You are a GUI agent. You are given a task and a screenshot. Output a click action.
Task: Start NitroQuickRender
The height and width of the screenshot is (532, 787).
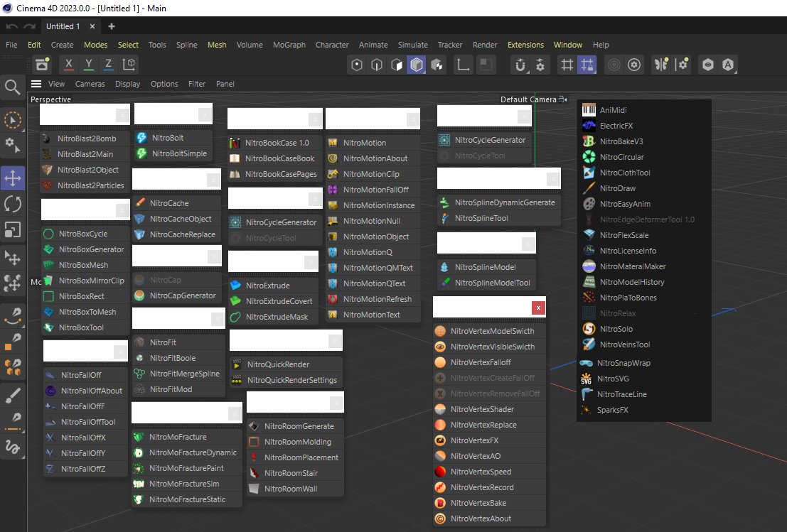[x=286, y=364]
